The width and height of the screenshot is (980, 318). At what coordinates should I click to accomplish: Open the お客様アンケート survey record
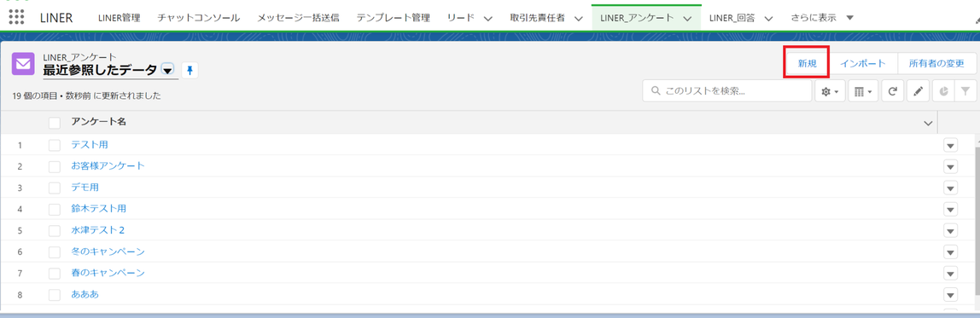tap(108, 165)
